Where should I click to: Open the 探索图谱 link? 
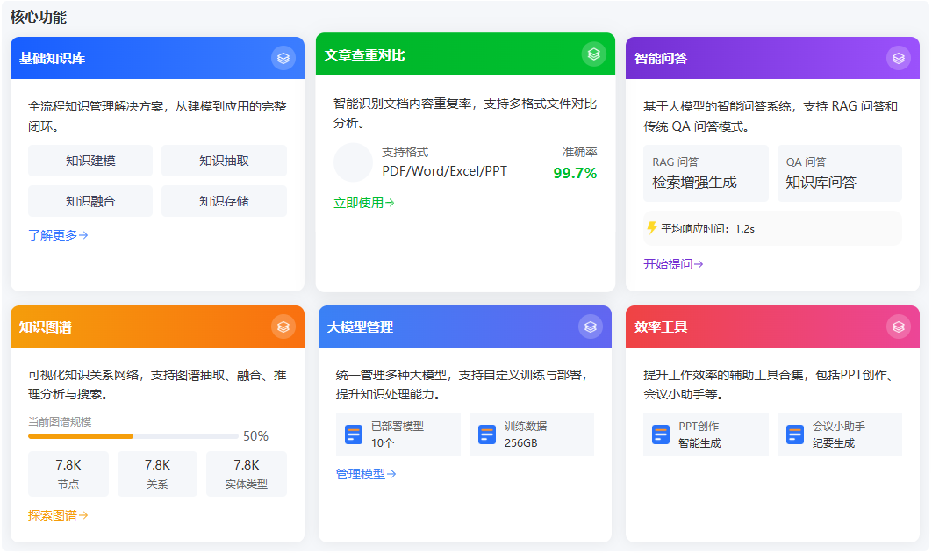pyautogui.click(x=58, y=515)
